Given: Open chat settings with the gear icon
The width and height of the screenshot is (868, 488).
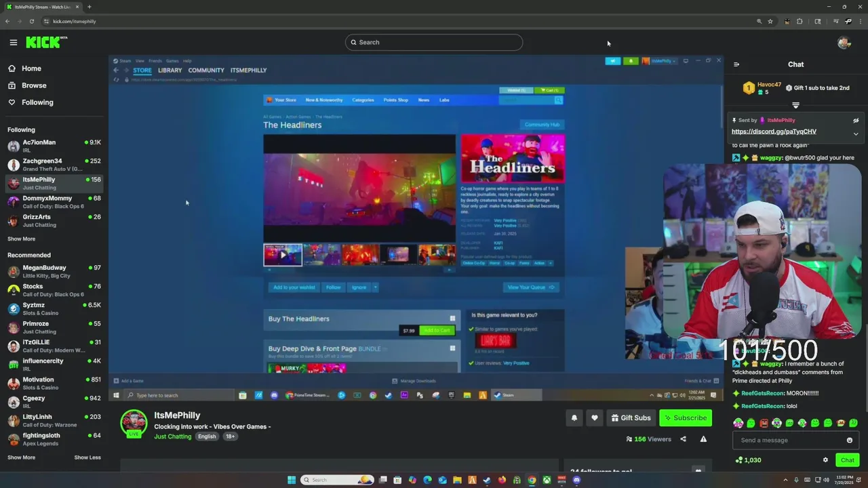Looking at the screenshot, I should pos(825,460).
